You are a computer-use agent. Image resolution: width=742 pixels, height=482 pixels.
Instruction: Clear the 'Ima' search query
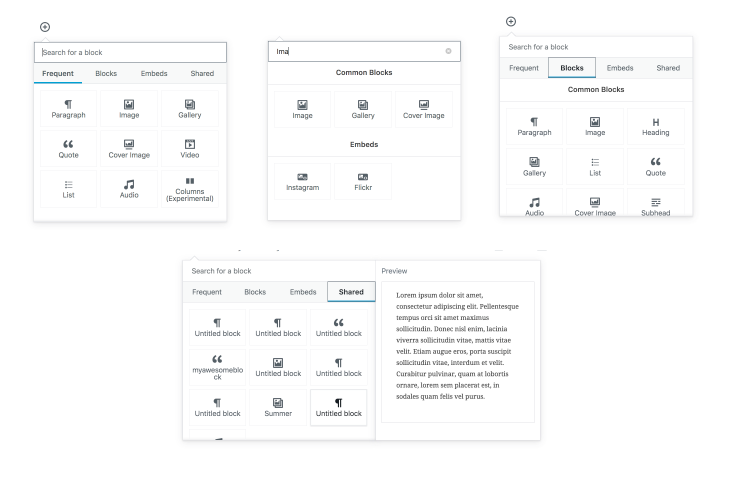[448, 51]
